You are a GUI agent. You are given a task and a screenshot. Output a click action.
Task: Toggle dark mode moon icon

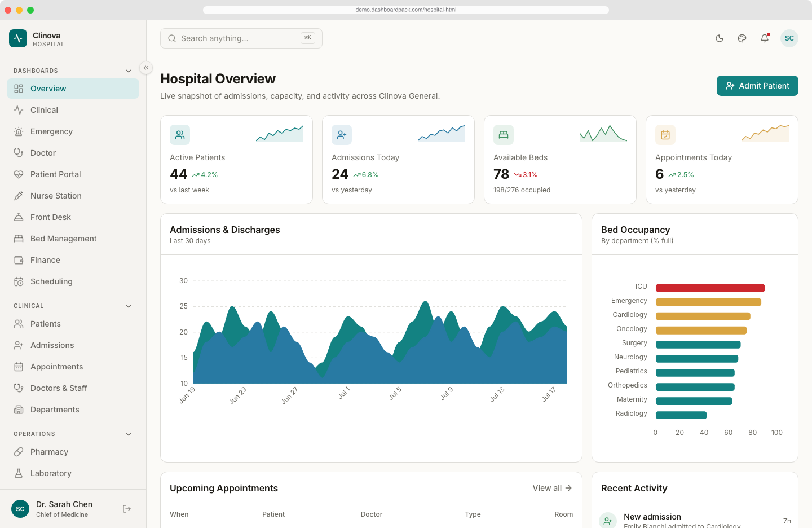[x=720, y=38]
